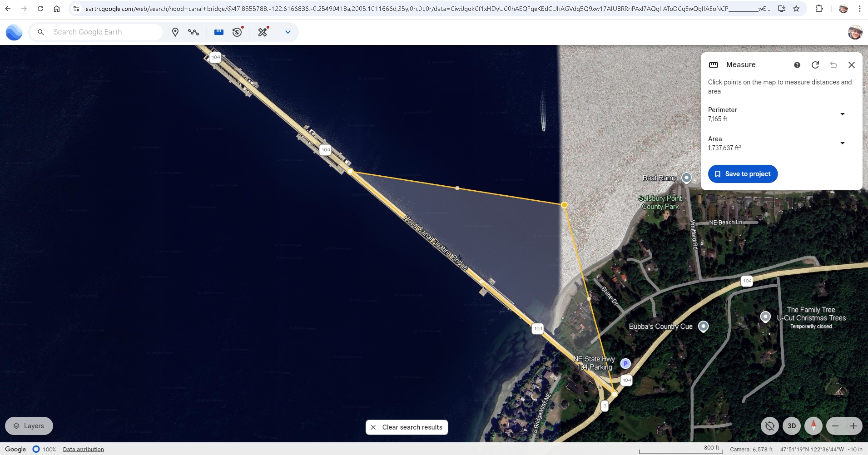This screenshot has height=455, width=868.
Task: Close the Measure panel
Action: coord(852,65)
